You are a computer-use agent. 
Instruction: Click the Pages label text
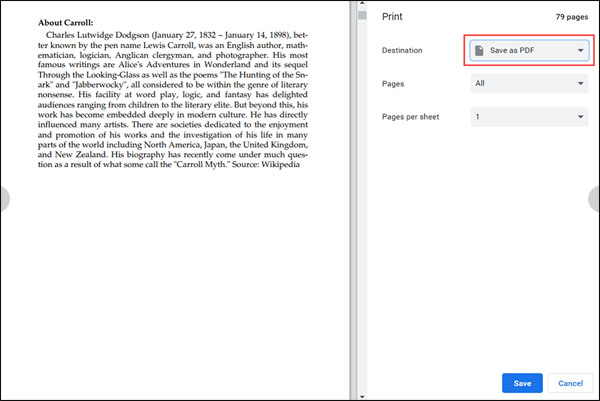(394, 84)
